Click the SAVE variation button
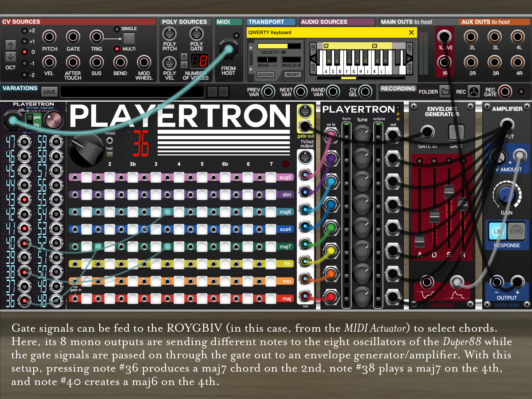The image size is (532, 399). tap(49, 92)
